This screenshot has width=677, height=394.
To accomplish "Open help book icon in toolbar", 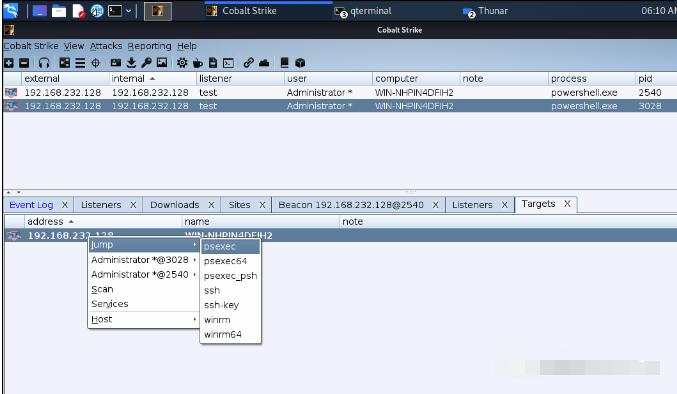I will click(x=284, y=63).
